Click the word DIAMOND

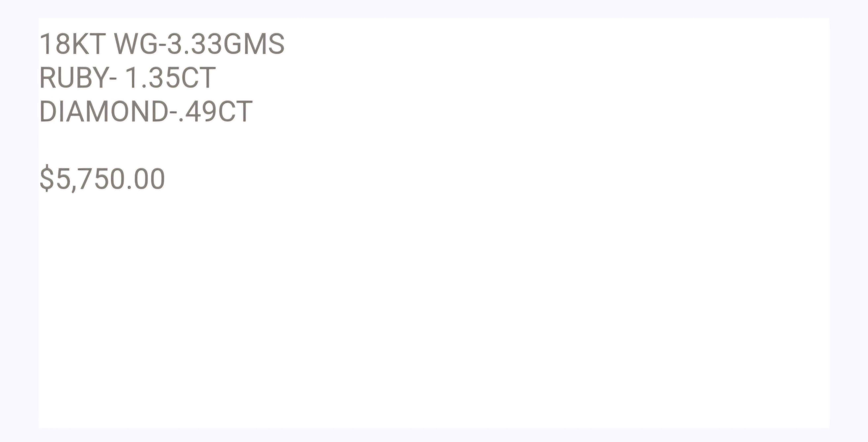tap(103, 111)
